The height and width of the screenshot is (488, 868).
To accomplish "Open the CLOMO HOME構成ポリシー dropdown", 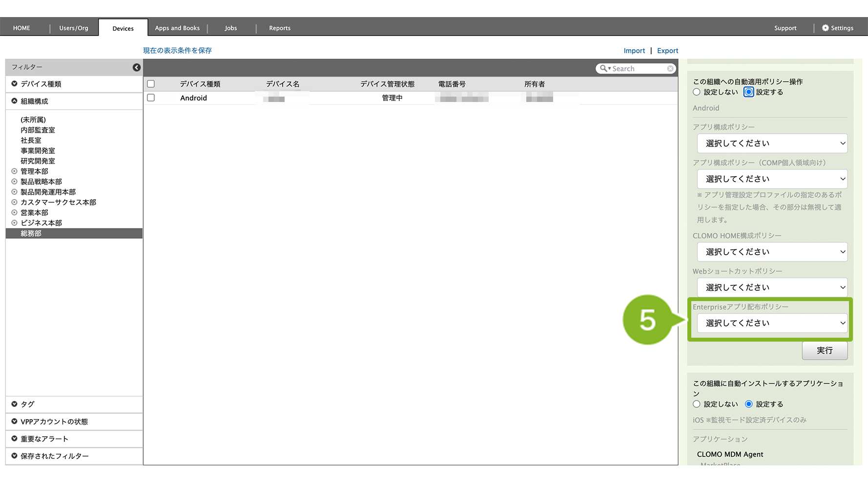I will [x=772, y=252].
